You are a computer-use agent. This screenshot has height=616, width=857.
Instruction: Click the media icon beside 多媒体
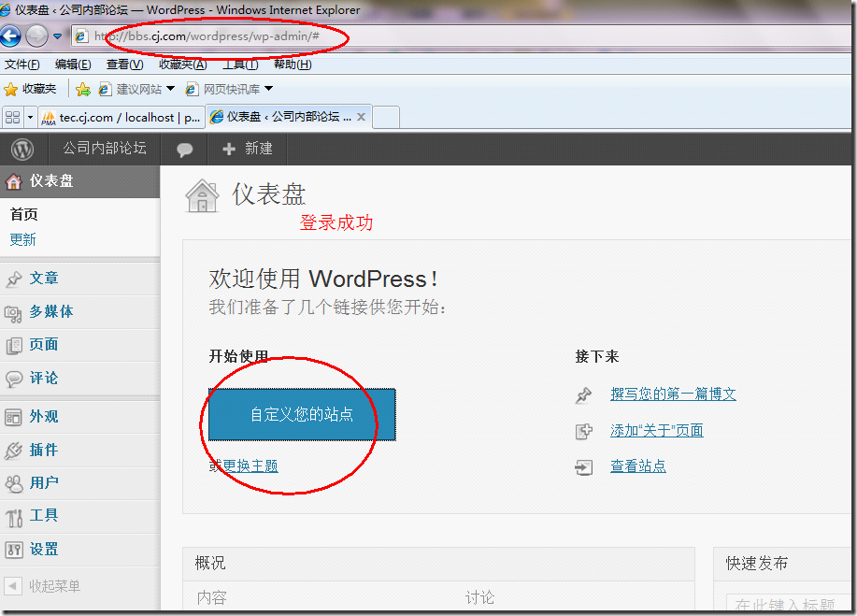tap(13, 314)
